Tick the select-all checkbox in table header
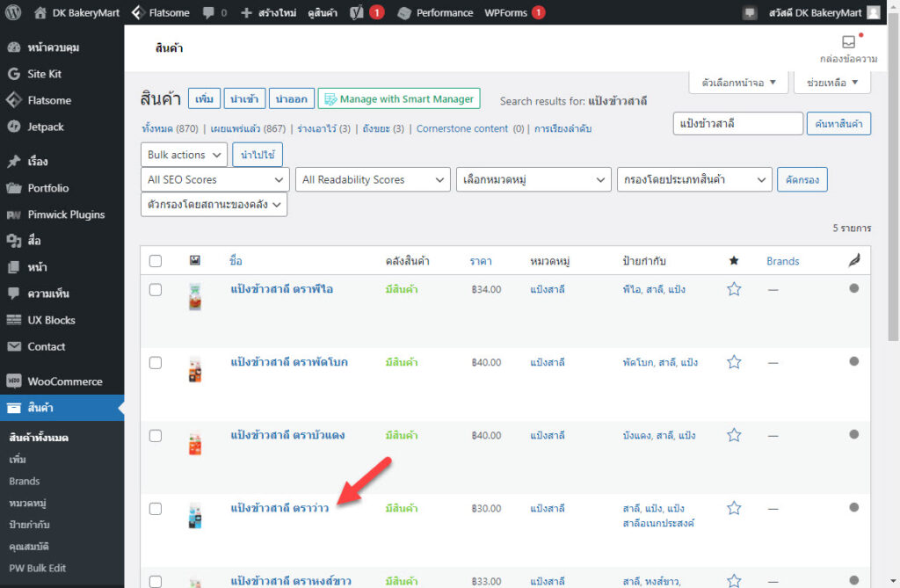 point(156,261)
